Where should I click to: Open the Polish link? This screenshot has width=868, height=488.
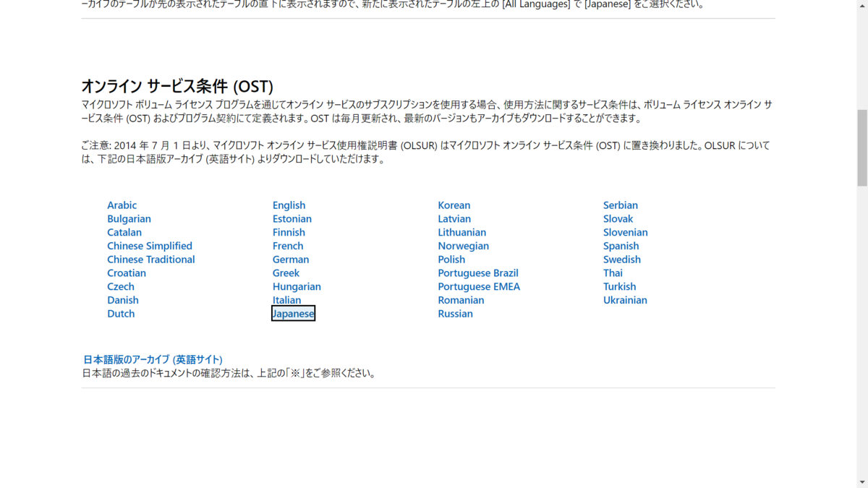pos(451,260)
